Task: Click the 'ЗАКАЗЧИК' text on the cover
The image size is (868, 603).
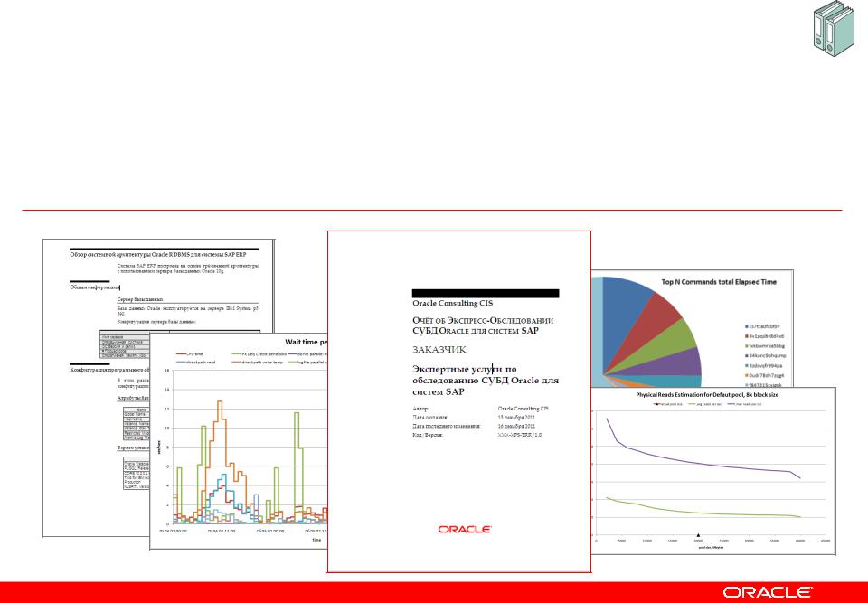Action: (439, 350)
